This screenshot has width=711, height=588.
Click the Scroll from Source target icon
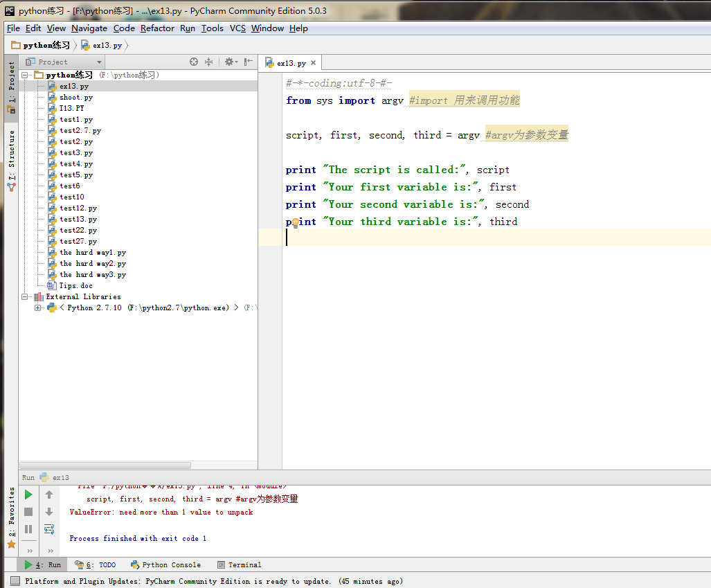point(194,62)
